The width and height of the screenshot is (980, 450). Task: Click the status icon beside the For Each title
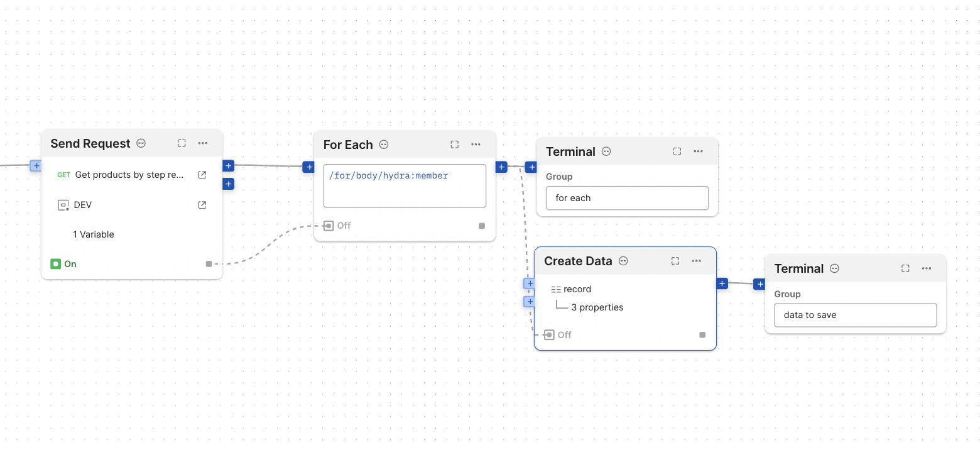coord(383,145)
